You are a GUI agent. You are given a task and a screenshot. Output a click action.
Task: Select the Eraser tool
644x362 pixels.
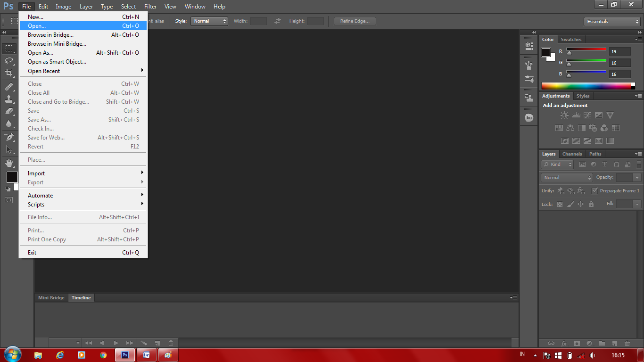pyautogui.click(x=9, y=111)
